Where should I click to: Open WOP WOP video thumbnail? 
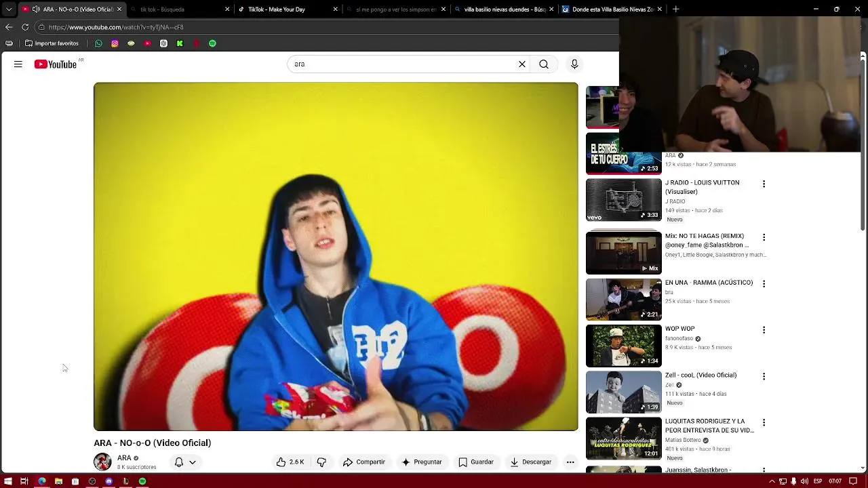tap(624, 346)
